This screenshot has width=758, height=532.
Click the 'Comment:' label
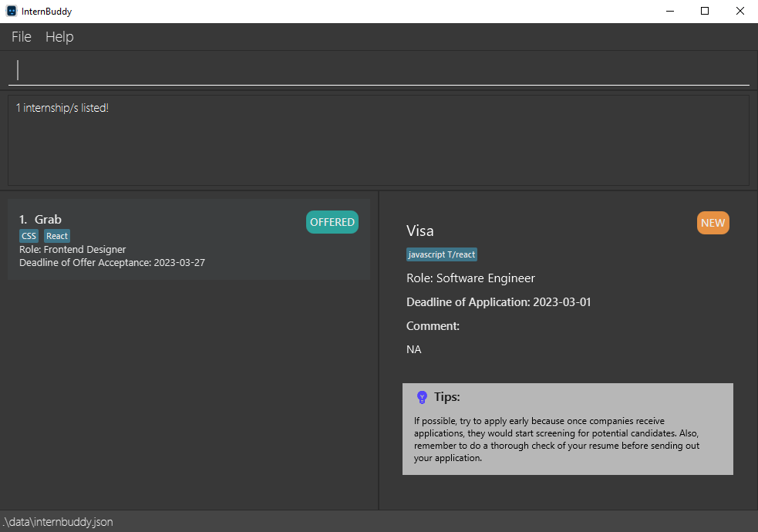click(x=433, y=326)
